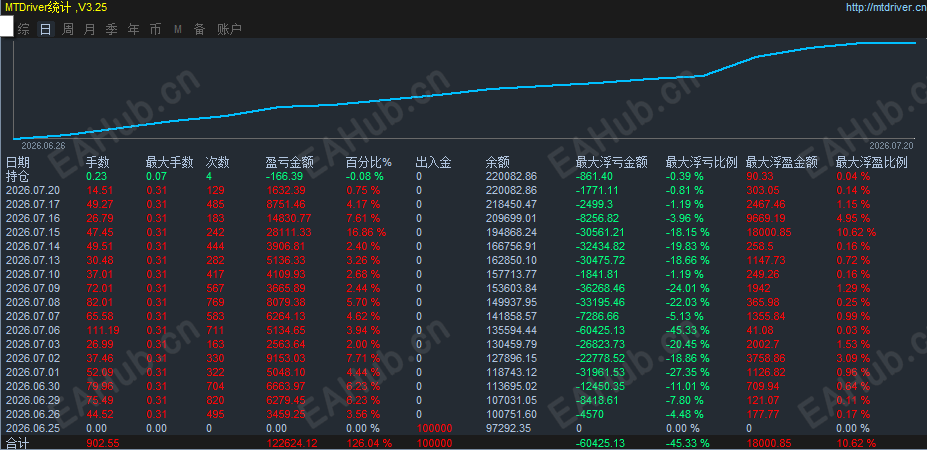
Task: Select the 2026.07.15 row
Action: pyautogui.click(x=464, y=232)
